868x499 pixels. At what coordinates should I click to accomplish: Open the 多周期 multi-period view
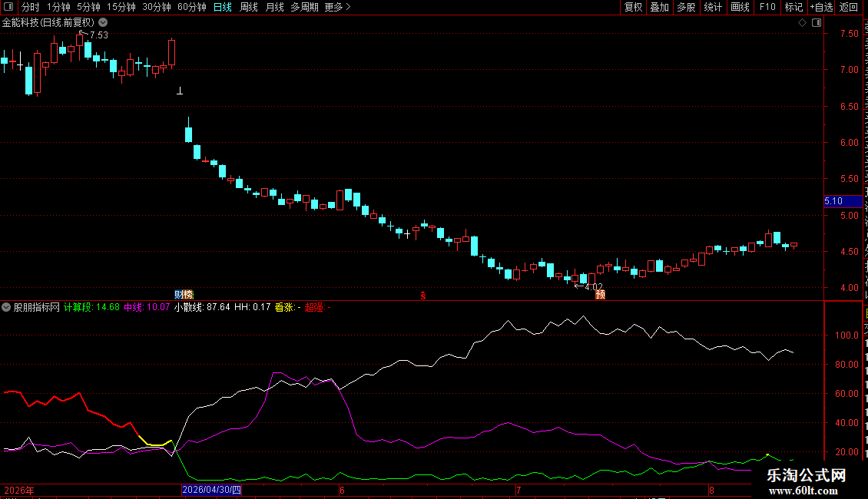pyautogui.click(x=304, y=7)
